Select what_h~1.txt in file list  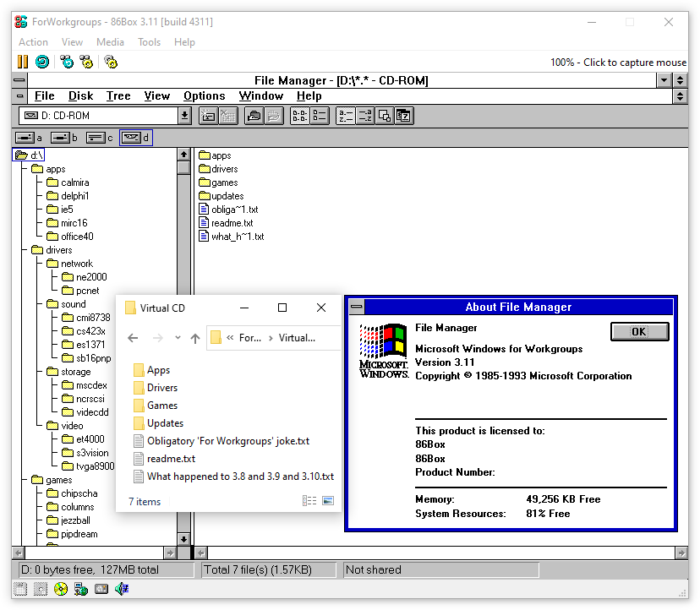pos(232,237)
